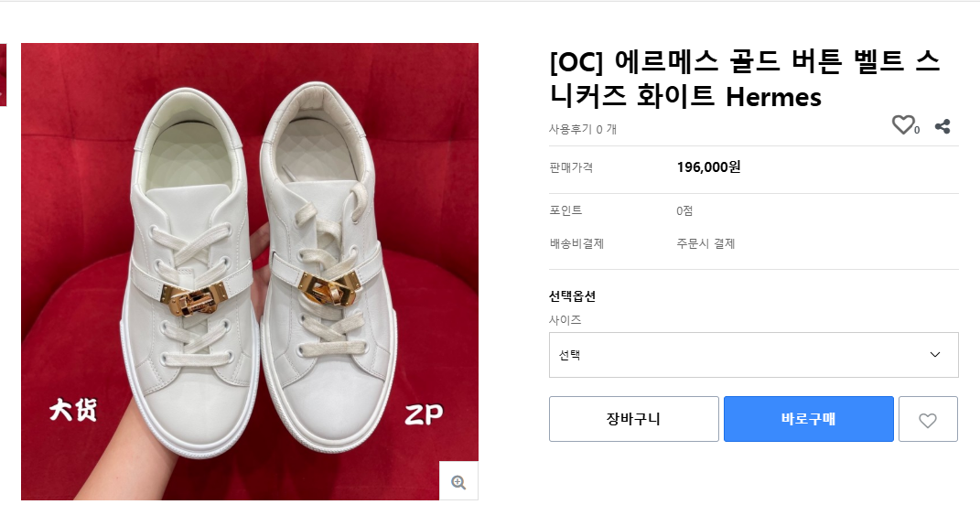The height and width of the screenshot is (526, 980).
Task: Click the 사이즈 label above the dropdown
Action: 565,320
